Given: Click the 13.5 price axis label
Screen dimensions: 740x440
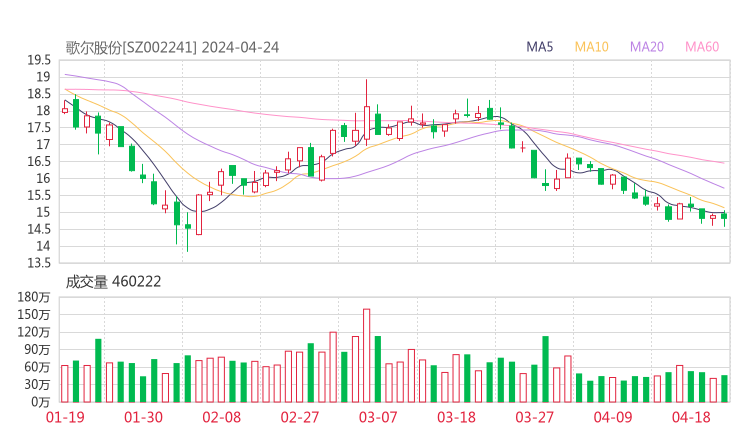Looking at the screenshot, I should pos(39,263).
